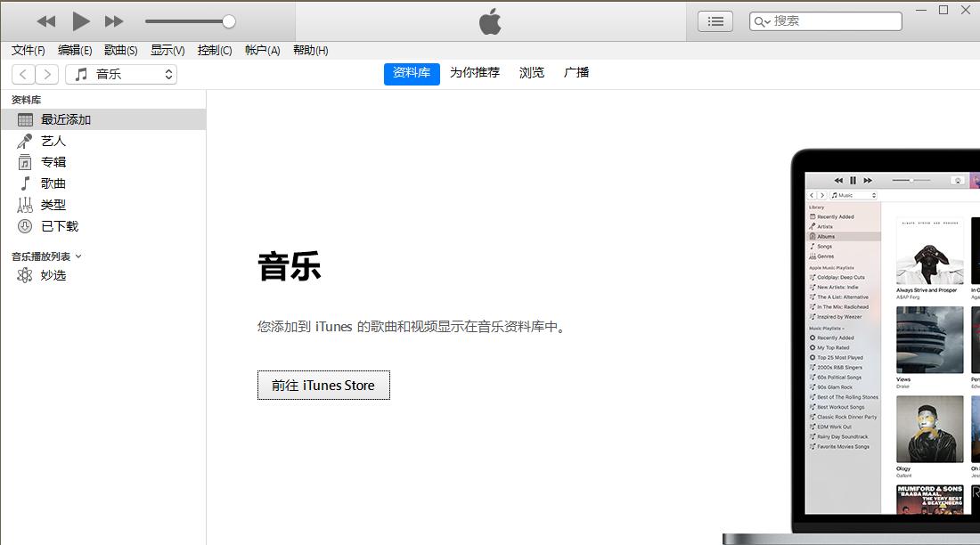Image resolution: width=980 pixels, height=545 pixels.
Task: Open the 帮助(H) menu
Action: (x=311, y=50)
